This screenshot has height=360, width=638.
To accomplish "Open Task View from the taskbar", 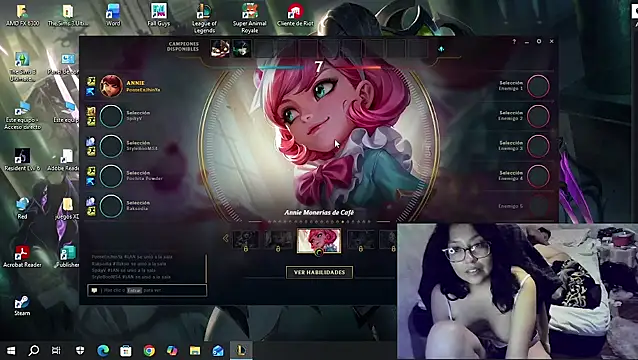I will [56, 350].
